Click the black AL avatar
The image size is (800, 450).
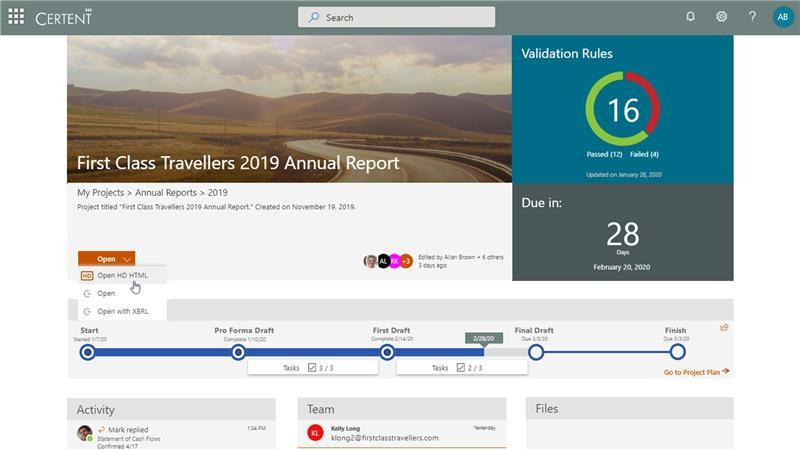click(x=383, y=261)
